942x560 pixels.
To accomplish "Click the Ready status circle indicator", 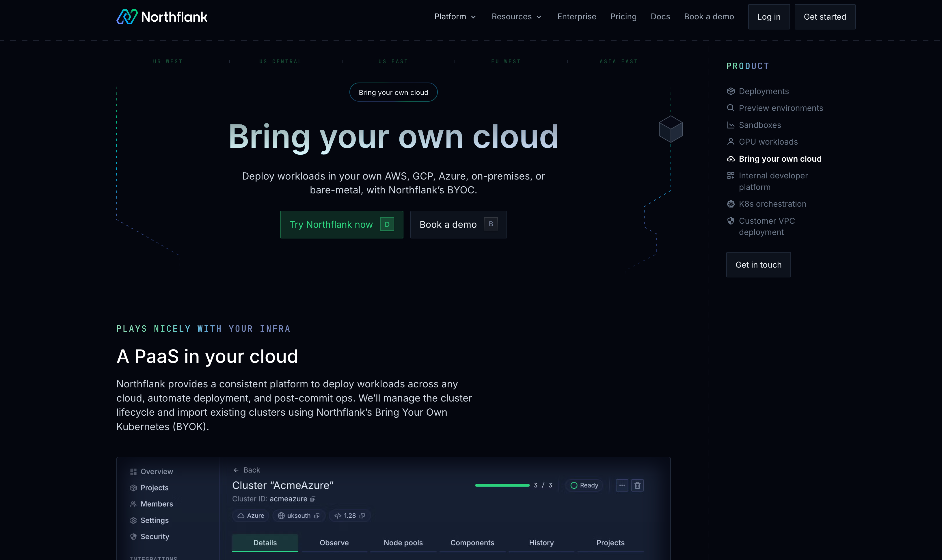I will [x=574, y=485].
